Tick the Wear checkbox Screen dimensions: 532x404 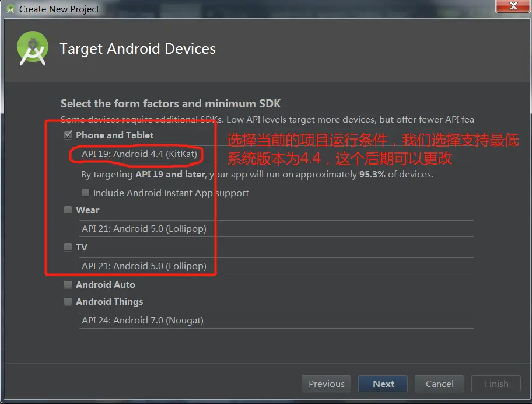tap(68, 210)
